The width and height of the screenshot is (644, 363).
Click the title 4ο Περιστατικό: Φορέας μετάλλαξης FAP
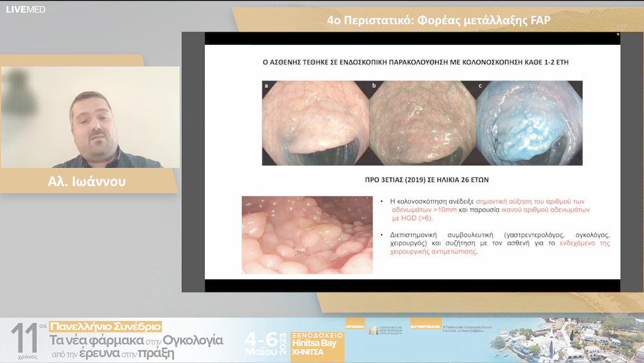(438, 20)
